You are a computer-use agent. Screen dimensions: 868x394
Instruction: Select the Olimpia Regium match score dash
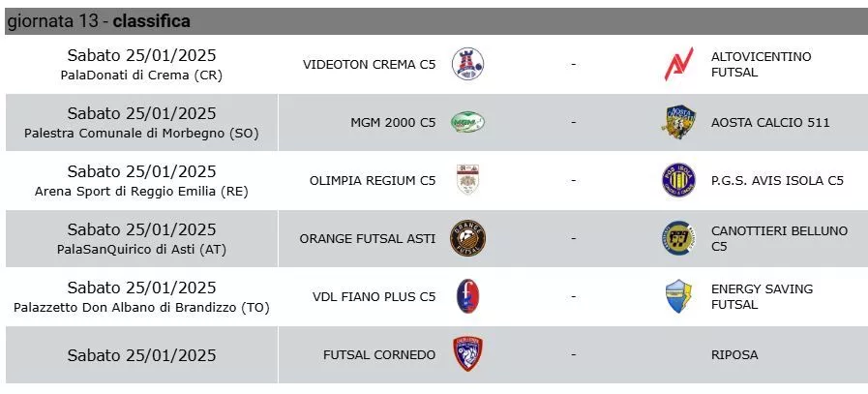click(x=574, y=181)
